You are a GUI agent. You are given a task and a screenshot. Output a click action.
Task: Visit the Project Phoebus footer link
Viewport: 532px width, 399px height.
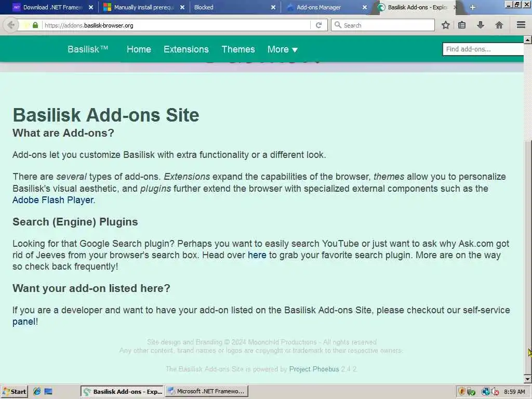click(314, 369)
